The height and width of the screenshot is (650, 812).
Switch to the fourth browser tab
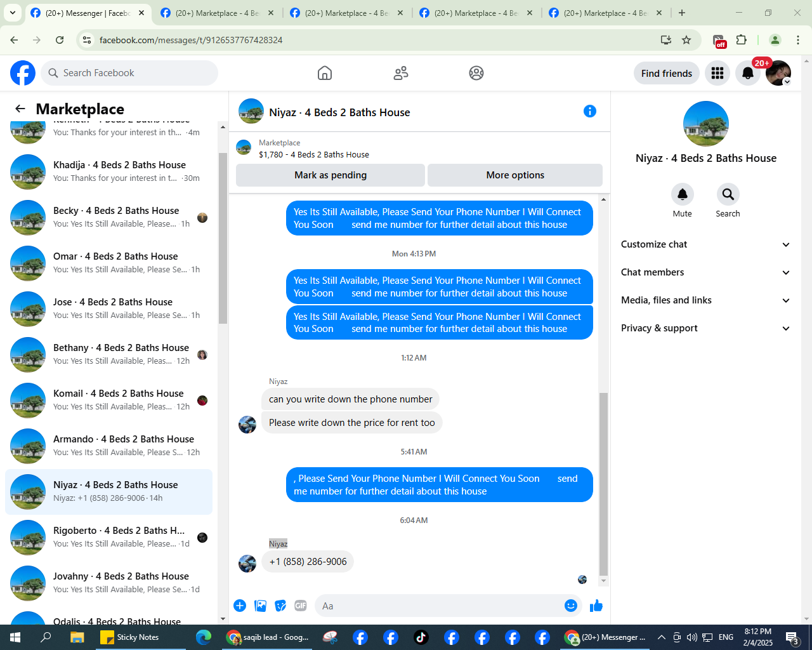tap(476, 13)
